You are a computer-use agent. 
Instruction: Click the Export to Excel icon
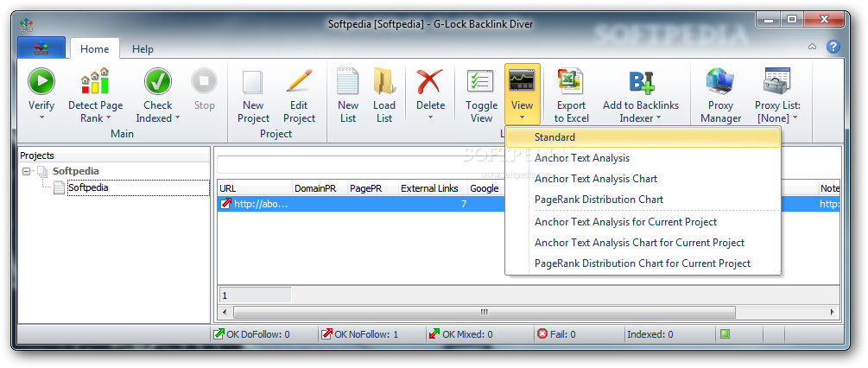point(571,82)
